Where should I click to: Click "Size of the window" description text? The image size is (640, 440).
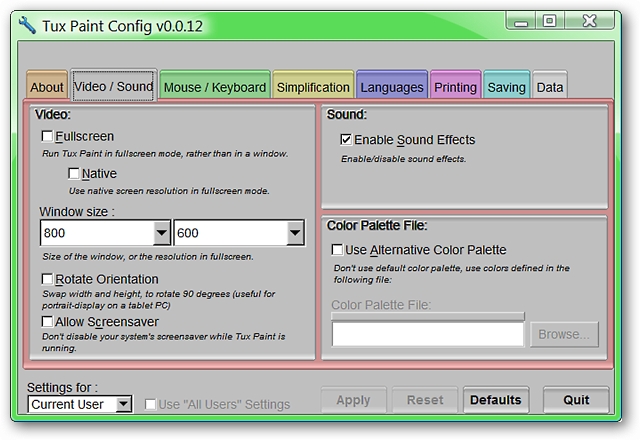(148, 256)
